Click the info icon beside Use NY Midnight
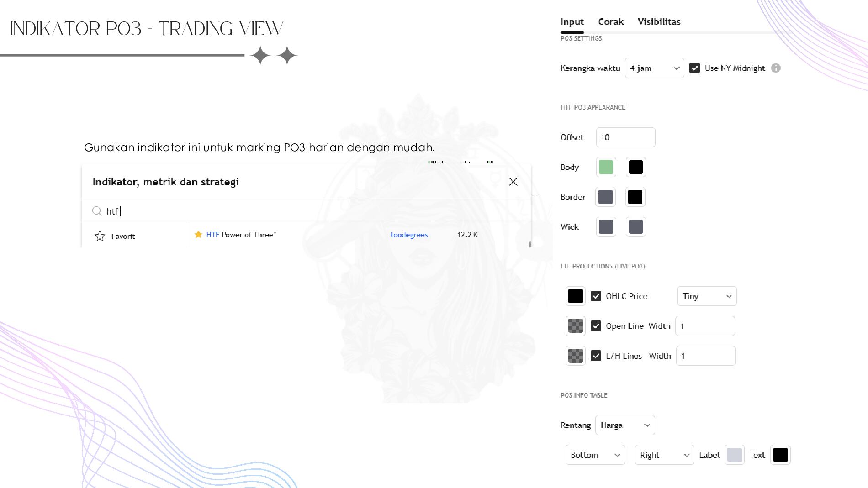 (776, 68)
